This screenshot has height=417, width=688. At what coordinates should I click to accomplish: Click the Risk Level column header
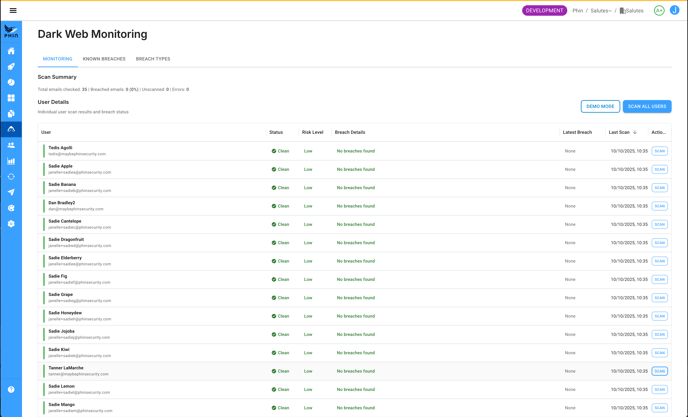(312, 132)
